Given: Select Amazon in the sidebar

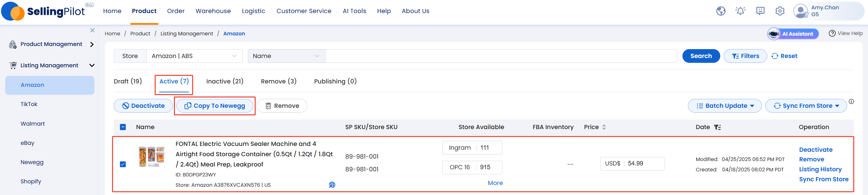Looking at the screenshot, I should [50, 85].
